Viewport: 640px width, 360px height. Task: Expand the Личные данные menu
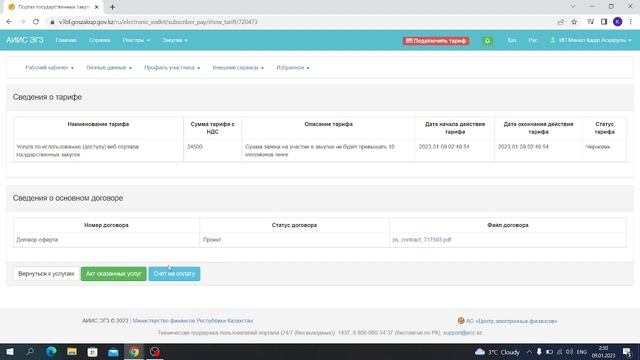coord(109,68)
